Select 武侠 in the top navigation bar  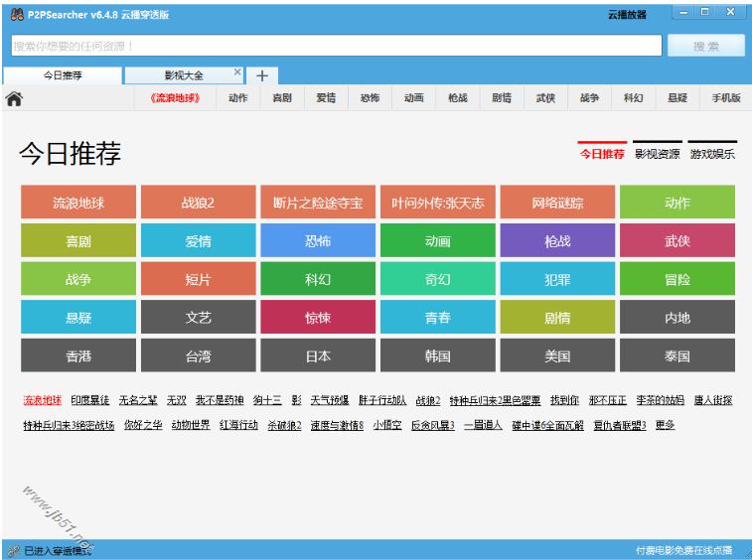click(545, 98)
